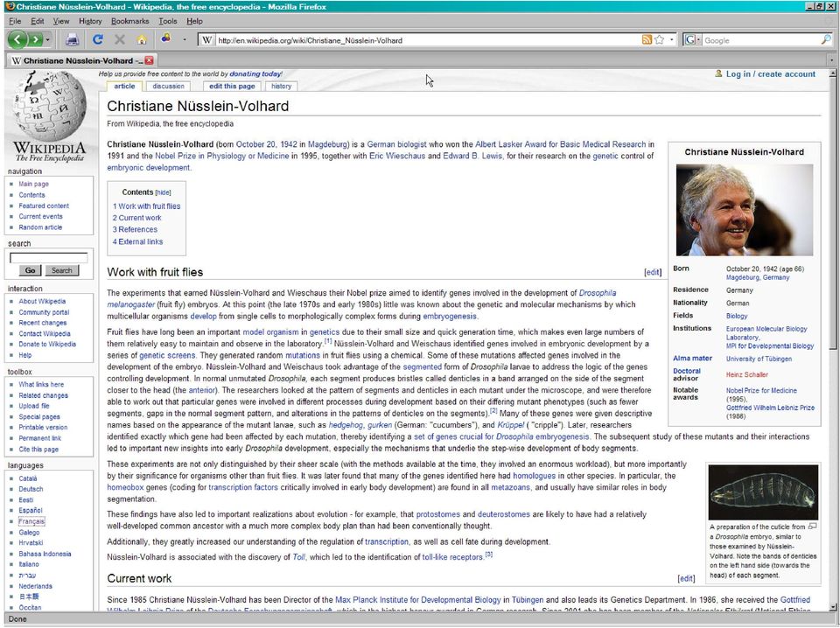This screenshot has height=628, width=840.
Task: Click the user icon beside Log in
Action: tap(718, 73)
